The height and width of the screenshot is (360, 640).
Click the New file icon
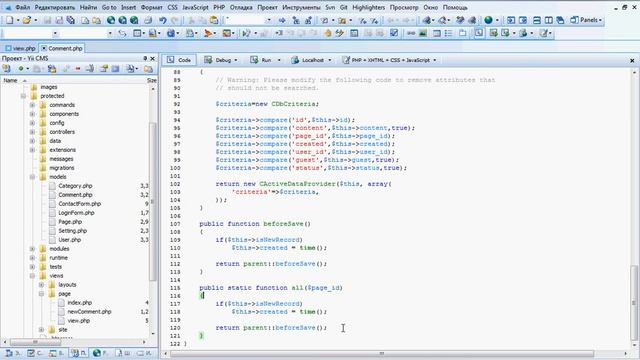[x=9, y=20]
